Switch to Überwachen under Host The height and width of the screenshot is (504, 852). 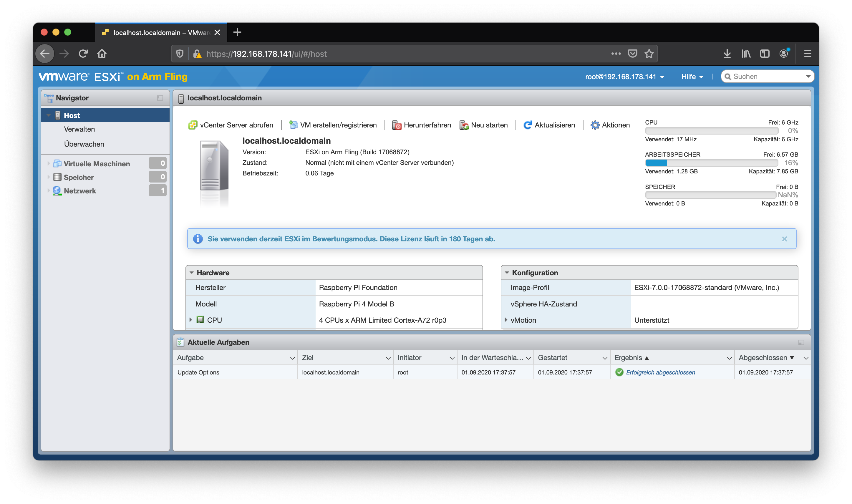[x=84, y=144]
